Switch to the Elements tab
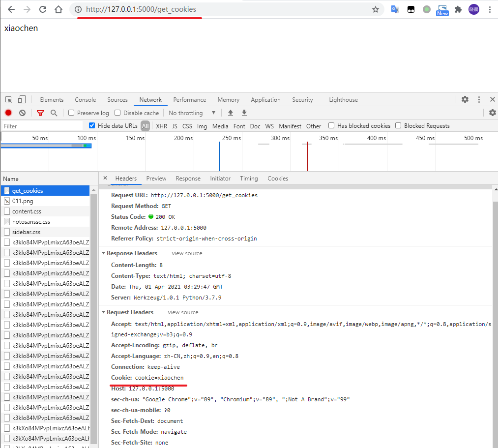 (52, 100)
